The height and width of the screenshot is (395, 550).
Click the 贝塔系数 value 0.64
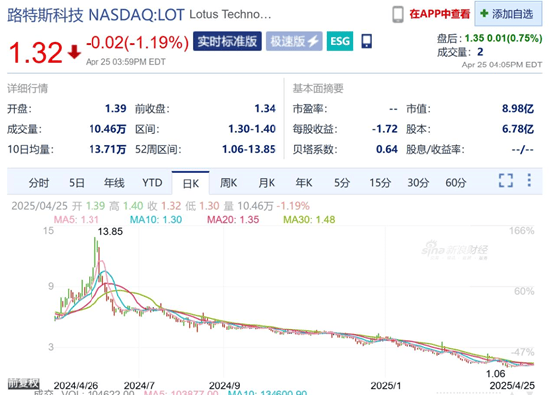tap(387, 149)
